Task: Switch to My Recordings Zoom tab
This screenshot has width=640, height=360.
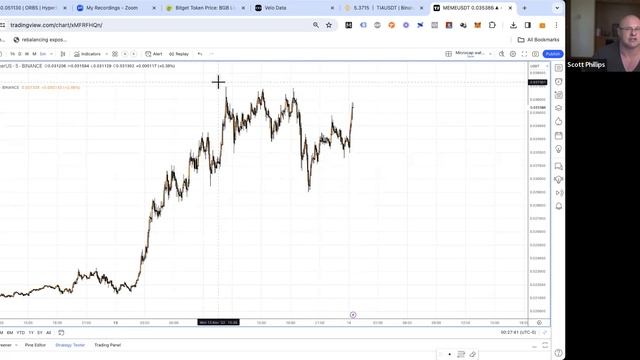Action: (116, 8)
